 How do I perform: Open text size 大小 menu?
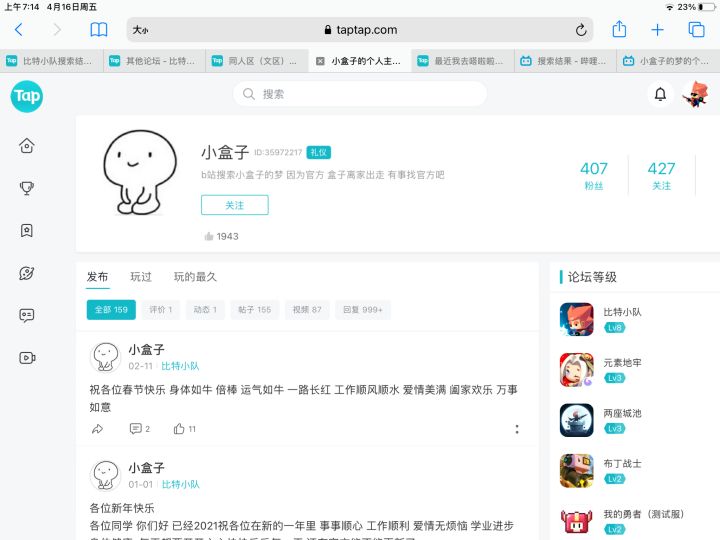coord(141,30)
